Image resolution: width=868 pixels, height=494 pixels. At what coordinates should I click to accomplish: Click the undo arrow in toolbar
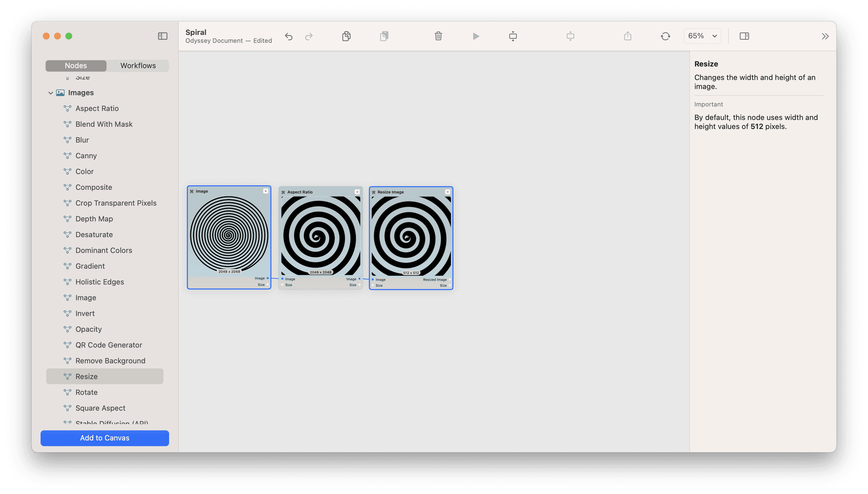click(x=289, y=36)
